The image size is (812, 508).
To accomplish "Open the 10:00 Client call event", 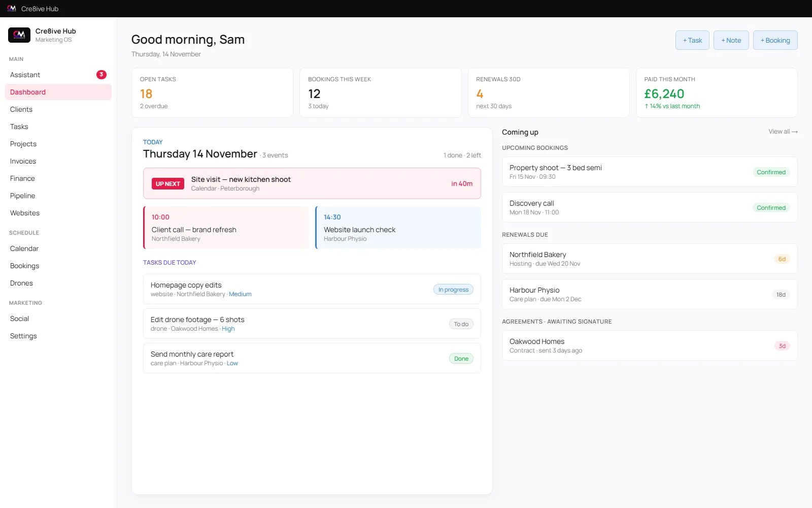I will pyautogui.click(x=226, y=228).
